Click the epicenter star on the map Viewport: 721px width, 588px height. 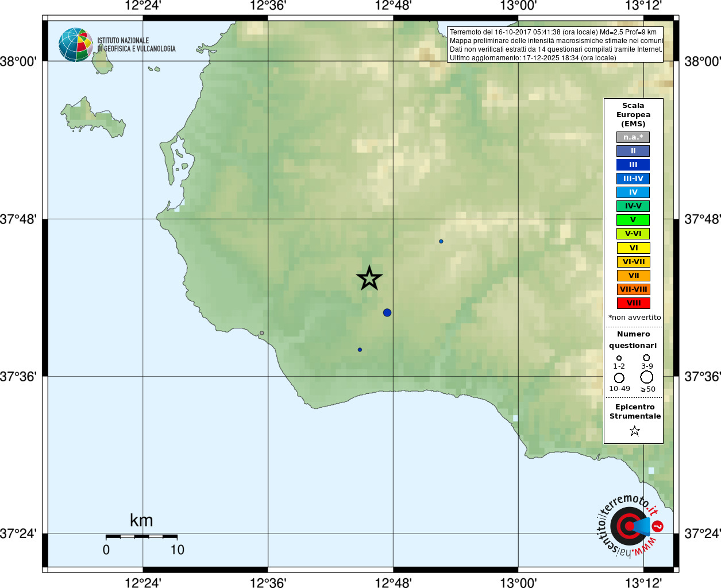point(369,278)
